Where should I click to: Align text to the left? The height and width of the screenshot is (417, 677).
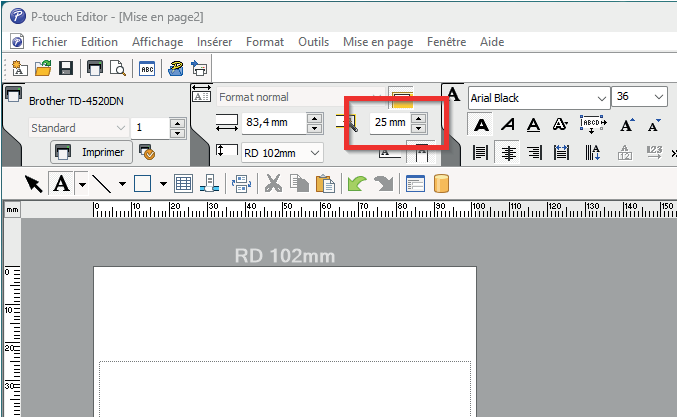(x=480, y=152)
